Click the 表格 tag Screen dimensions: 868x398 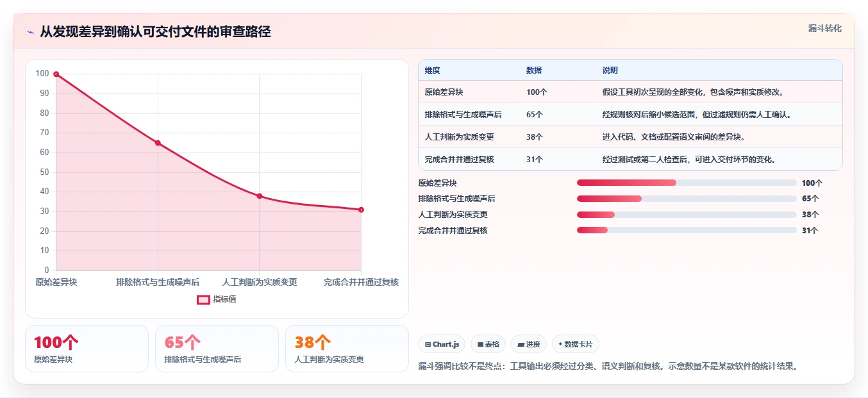pyautogui.click(x=488, y=344)
